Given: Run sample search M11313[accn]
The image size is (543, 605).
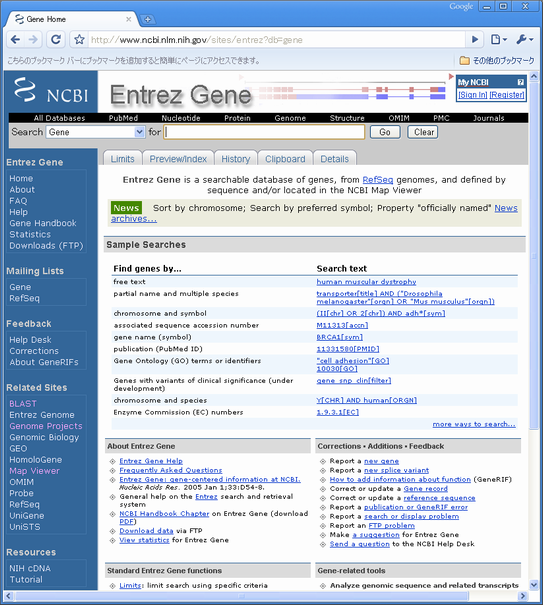Looking at the screenshot, I should point(342,325).
